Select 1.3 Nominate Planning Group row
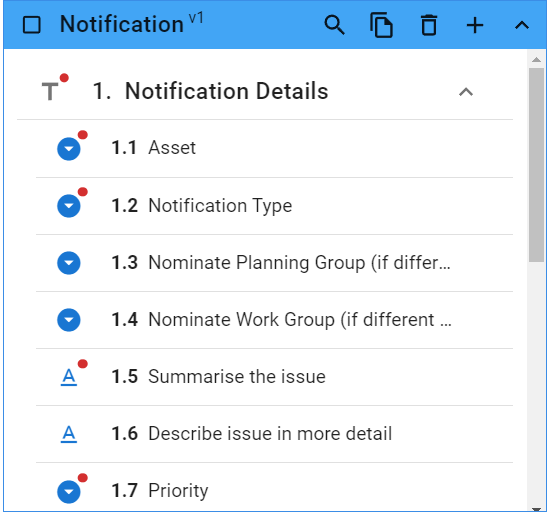This screenshot has height=512, width=547. (274, 263)
